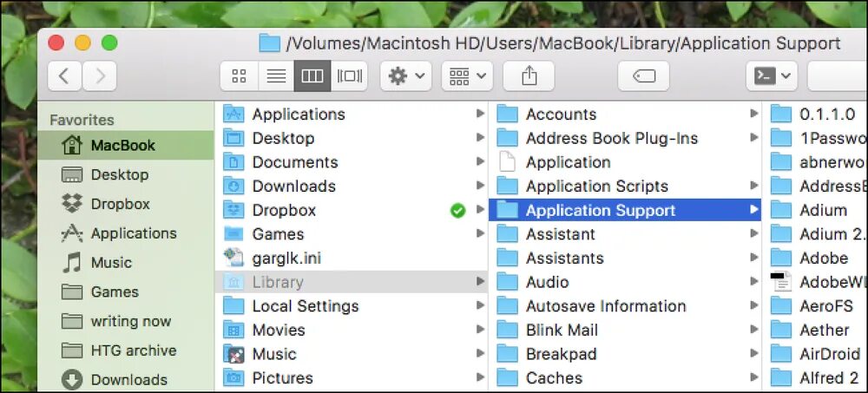Click the Share toolbar button

529,75
